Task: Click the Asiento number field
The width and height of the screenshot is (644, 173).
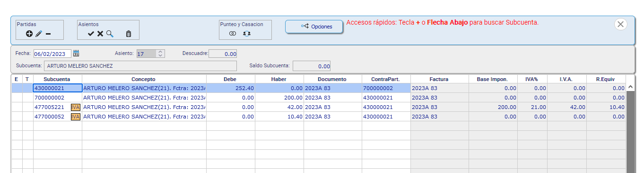Action: tap(146, 54)
